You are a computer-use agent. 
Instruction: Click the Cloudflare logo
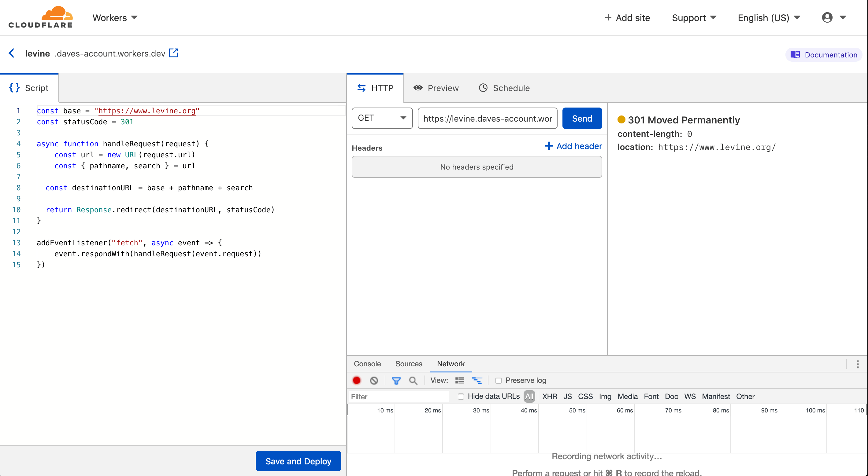[x=40, y=17]
